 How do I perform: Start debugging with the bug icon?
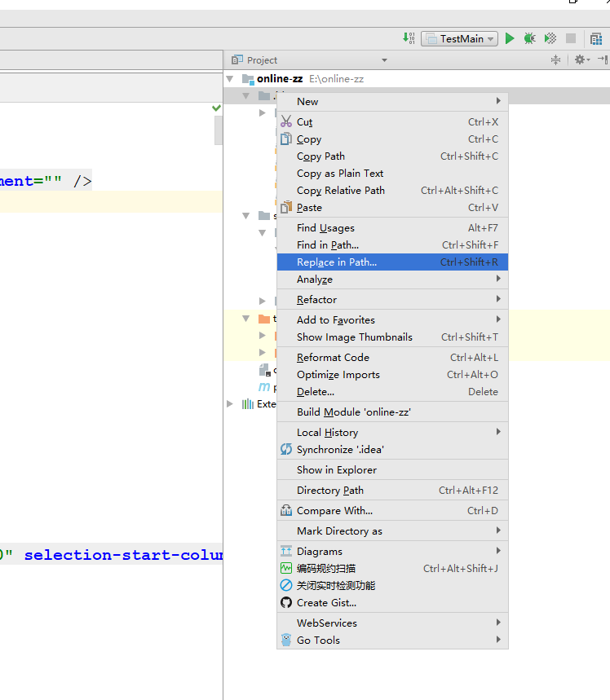pyautogui.click(x=529, y=38)
